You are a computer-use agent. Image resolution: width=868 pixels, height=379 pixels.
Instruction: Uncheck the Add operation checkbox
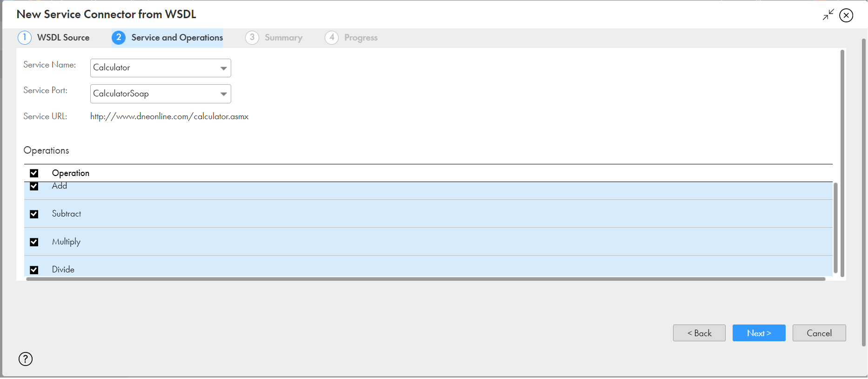[34, 186]
